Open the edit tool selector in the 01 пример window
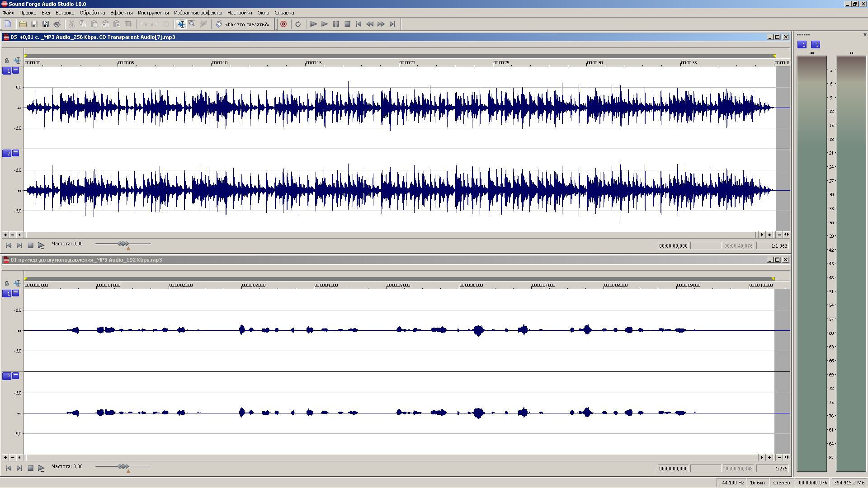This screenshot has height=488, width=868. 17,283
